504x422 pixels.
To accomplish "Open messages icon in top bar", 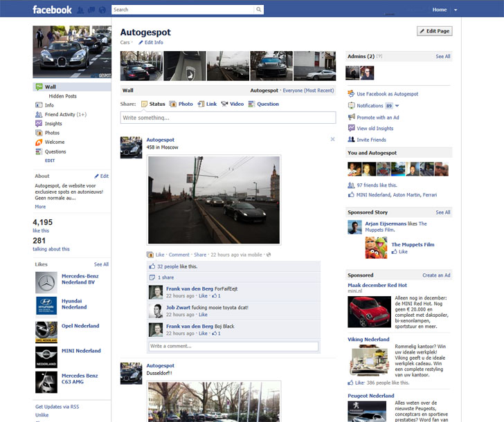I will 91,10.
